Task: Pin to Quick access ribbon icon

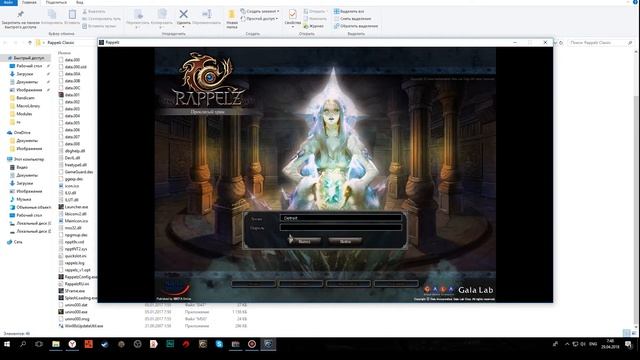Action: click(20, 15)
